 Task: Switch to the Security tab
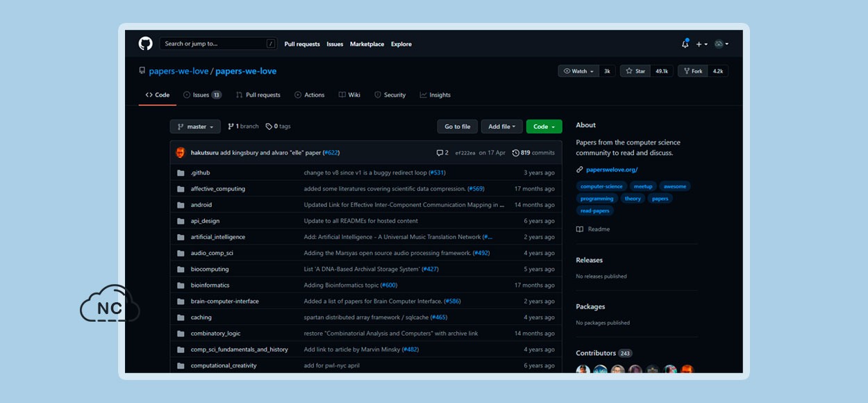click(390, 94)
